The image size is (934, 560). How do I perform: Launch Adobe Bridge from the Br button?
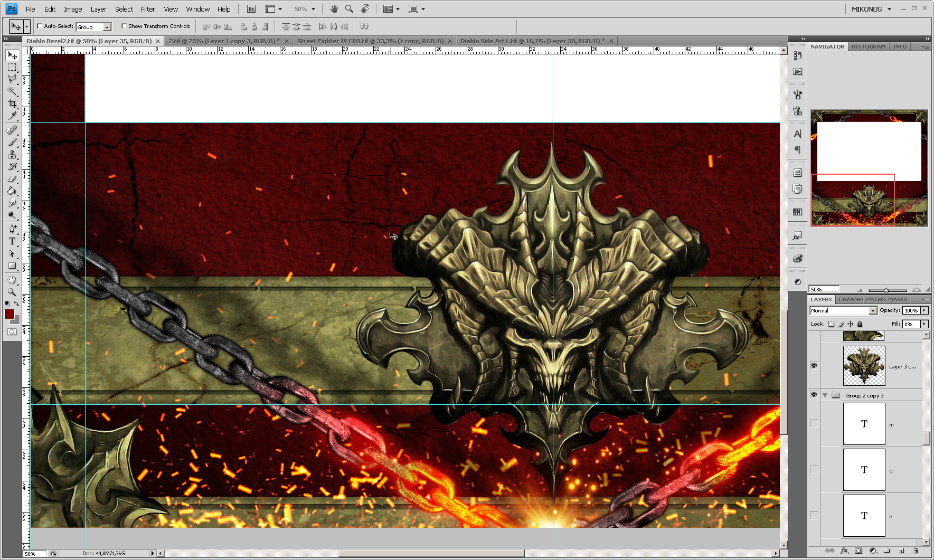point(251,9)
